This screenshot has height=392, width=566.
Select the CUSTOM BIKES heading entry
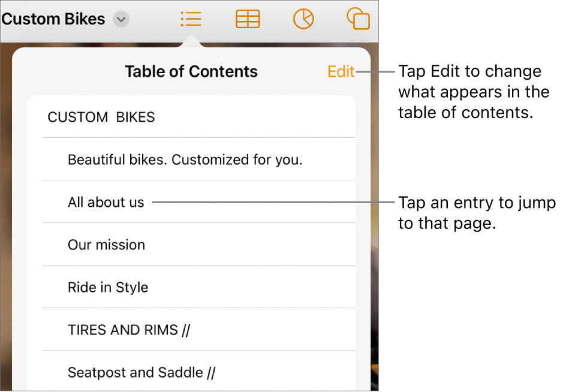click(101, 117)
